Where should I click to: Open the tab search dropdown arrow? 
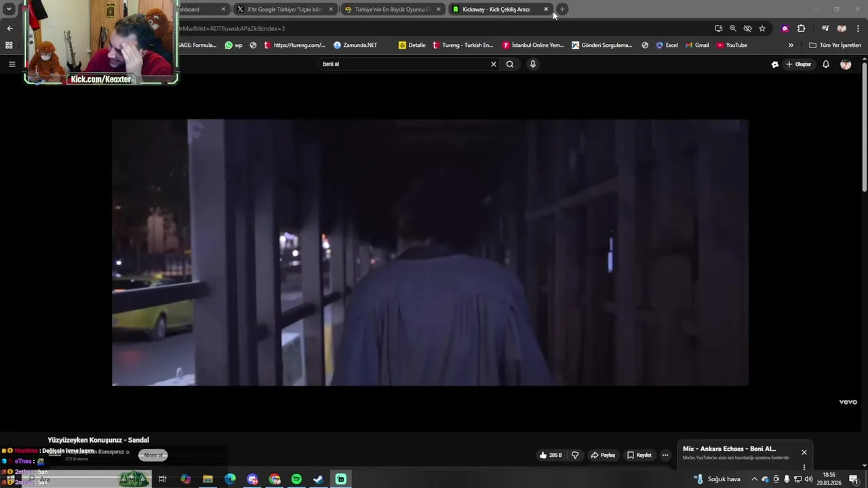point(9,9)
